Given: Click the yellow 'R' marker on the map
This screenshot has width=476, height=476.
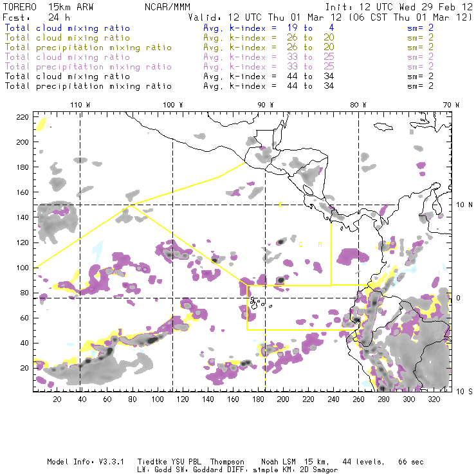Looking at the screenshot, I should 320,244.
